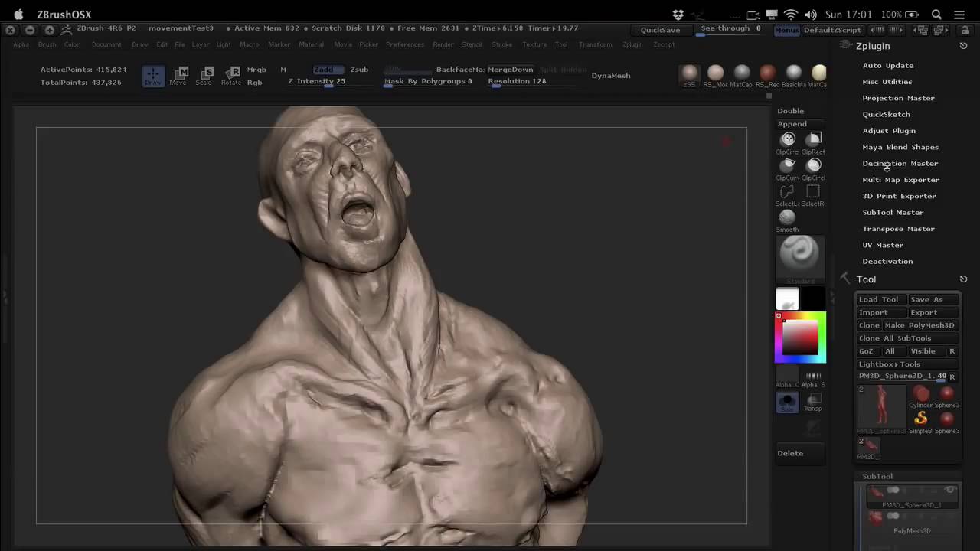980x551 pixels.
Task: Expand the QuickSketch section
Action: pyautogui.click(x=887, y=115)
